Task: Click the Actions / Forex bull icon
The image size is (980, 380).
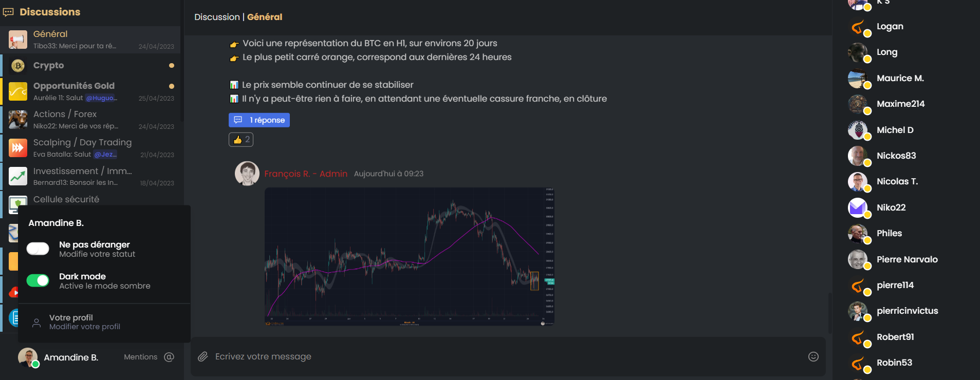Action: (18, 120)
